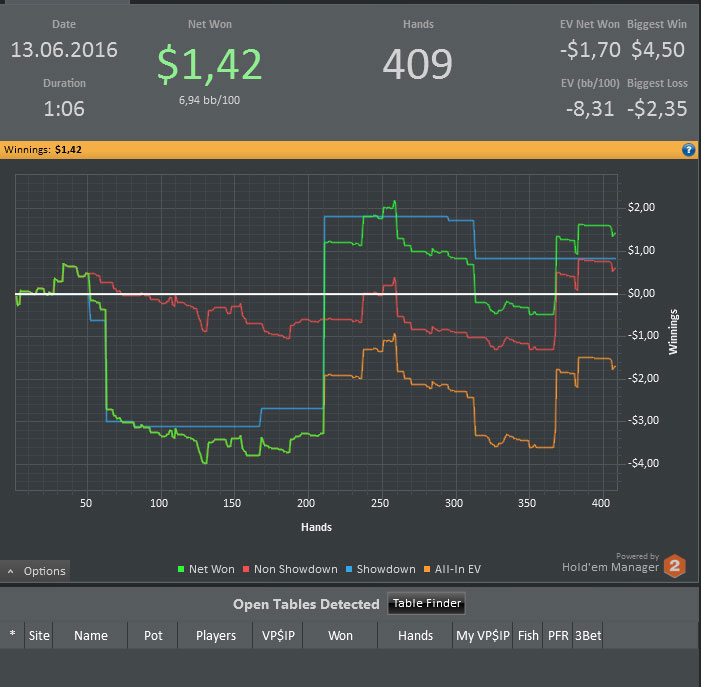Screen dimensions: 701x687
Task: Sort tables by the Site column
Action: coord(39,635)
